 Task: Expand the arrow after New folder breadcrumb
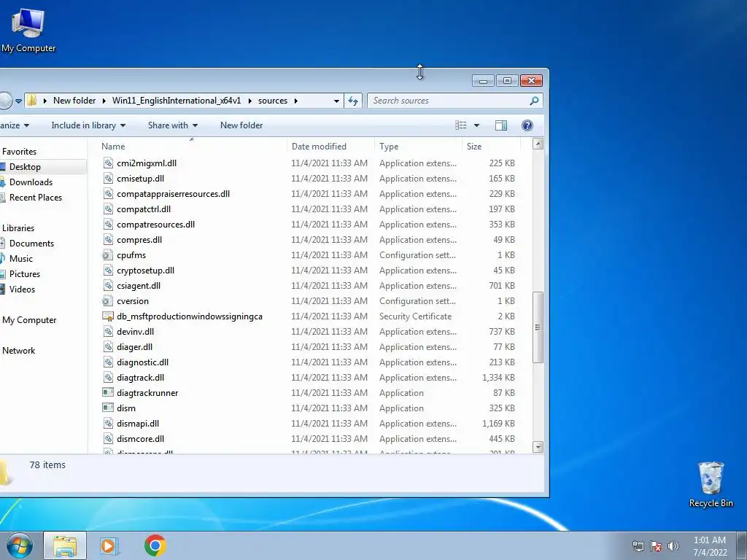(104, 101)
